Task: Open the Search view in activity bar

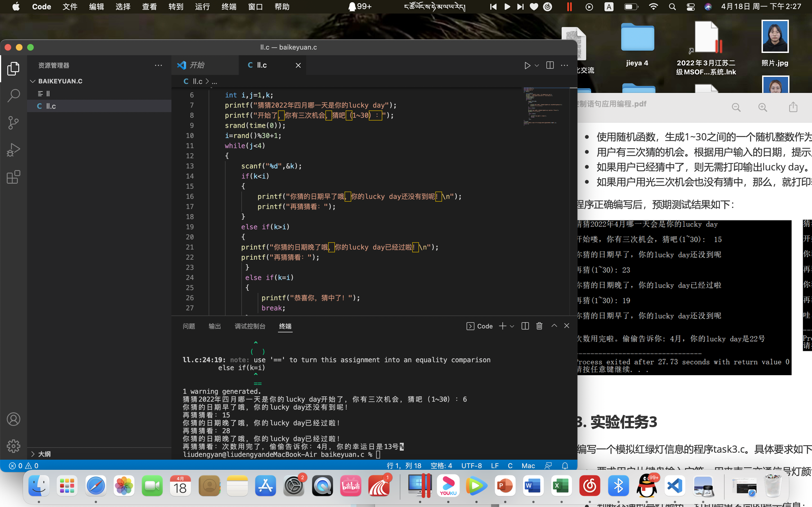Action: (14, 95)
